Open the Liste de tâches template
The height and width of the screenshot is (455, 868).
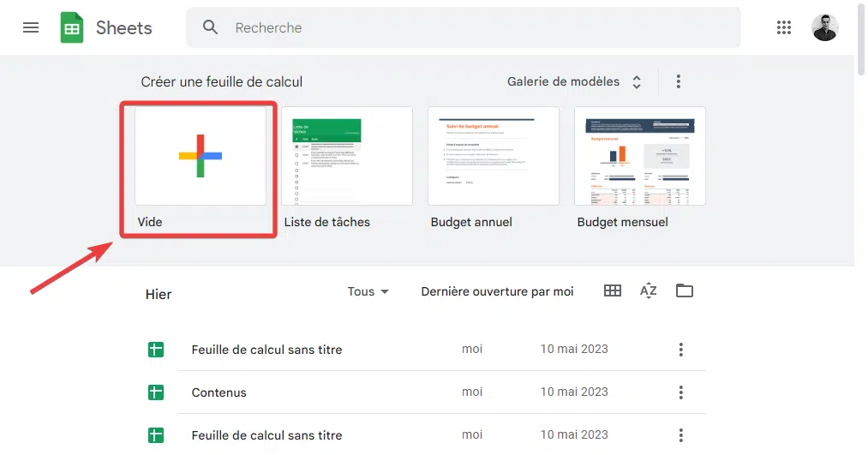[x=347, y=156]
